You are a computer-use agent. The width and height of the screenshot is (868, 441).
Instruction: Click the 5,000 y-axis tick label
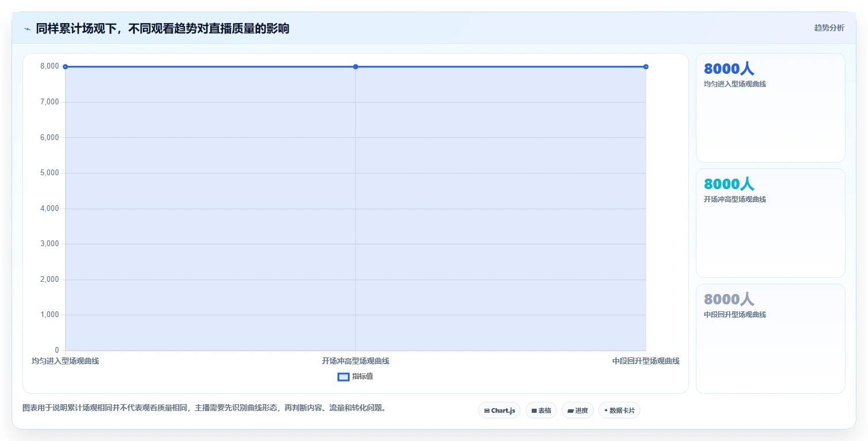click(x=50, y=173)
